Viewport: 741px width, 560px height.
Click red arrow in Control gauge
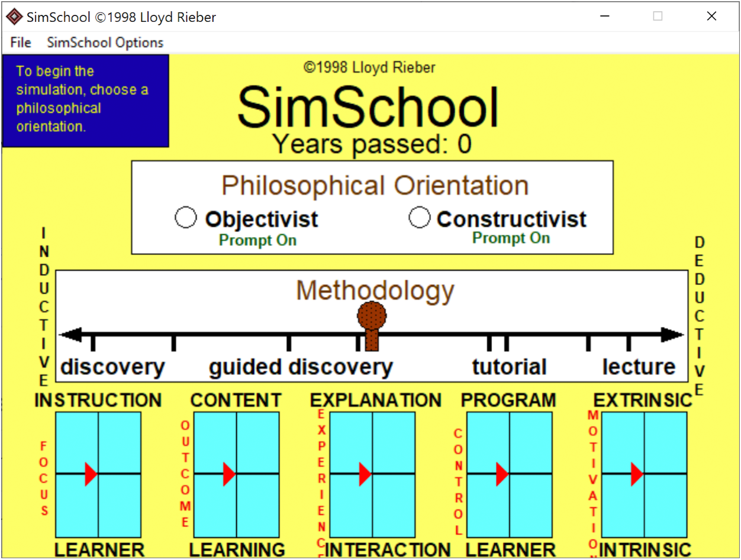pyautogui.click(x=502, y=474)
